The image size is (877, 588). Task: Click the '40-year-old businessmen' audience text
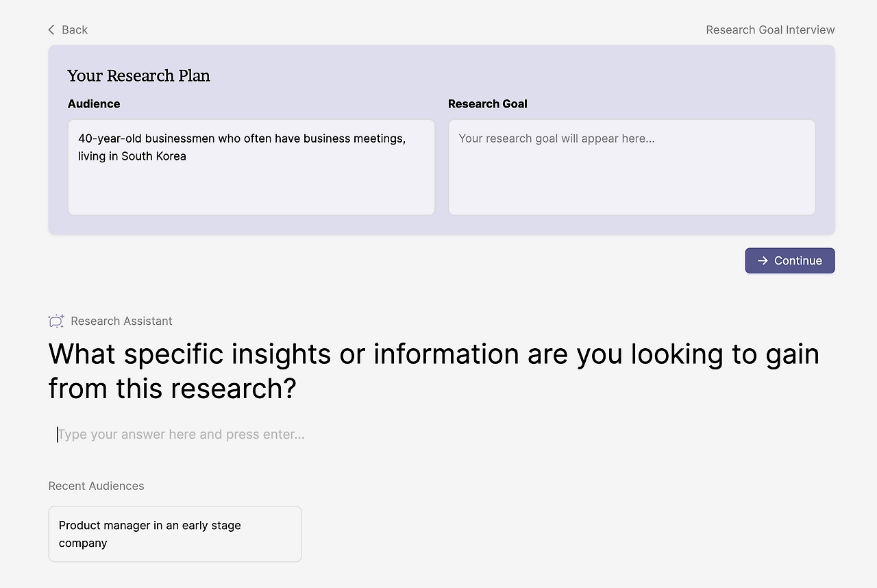tap(241, 138)
